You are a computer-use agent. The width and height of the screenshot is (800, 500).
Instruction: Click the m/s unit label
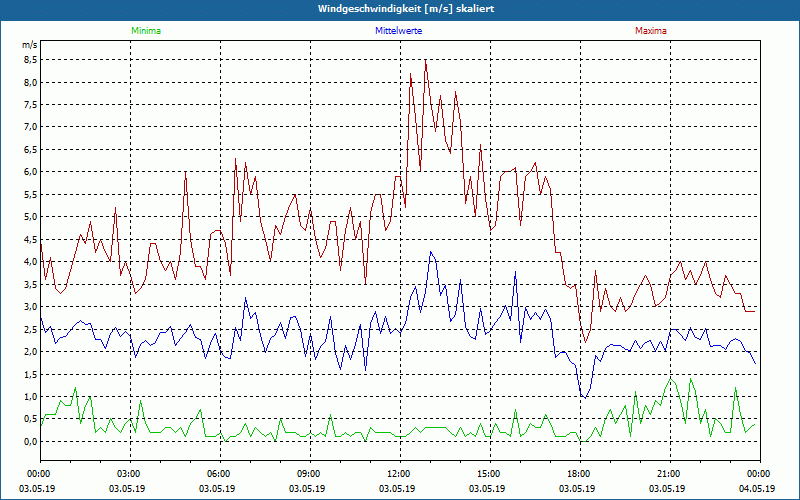30,45
